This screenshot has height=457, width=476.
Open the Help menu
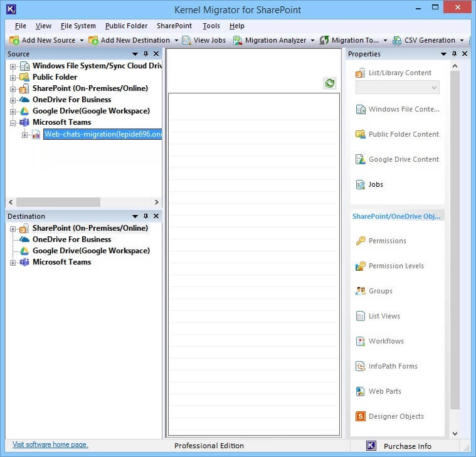click(236, 26)
